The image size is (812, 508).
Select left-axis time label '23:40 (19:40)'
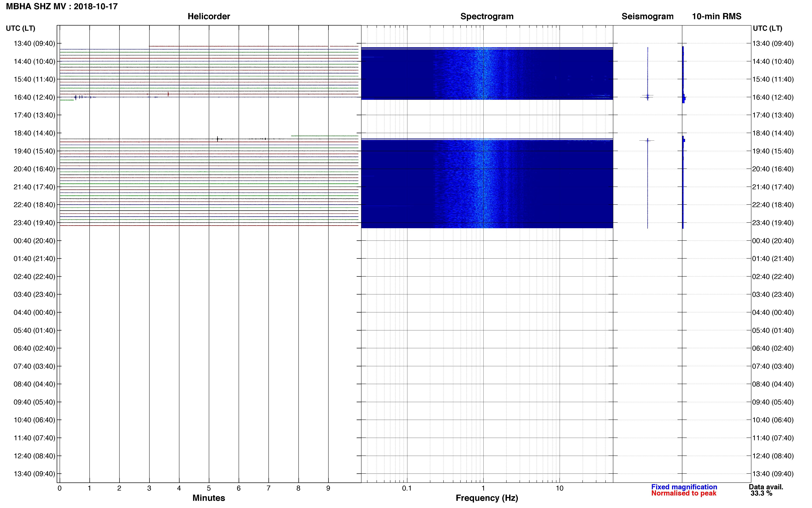[34, 223]
